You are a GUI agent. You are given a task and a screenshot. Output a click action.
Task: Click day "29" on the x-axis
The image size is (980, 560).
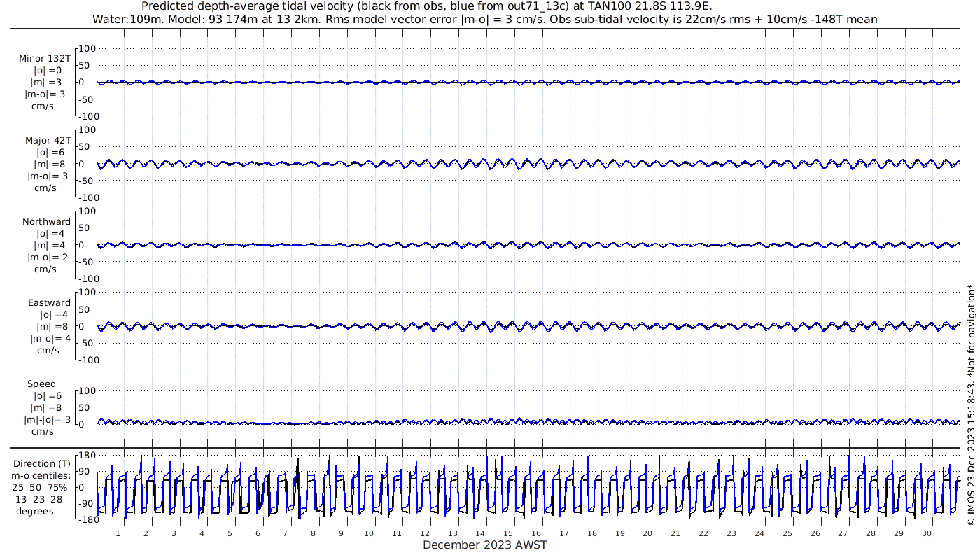[x=899, y=533]
